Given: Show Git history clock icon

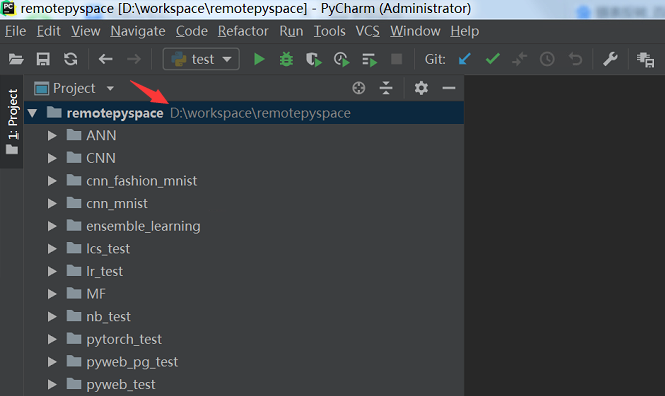Looking at the screenshot, I should click(x=547, y=59).
